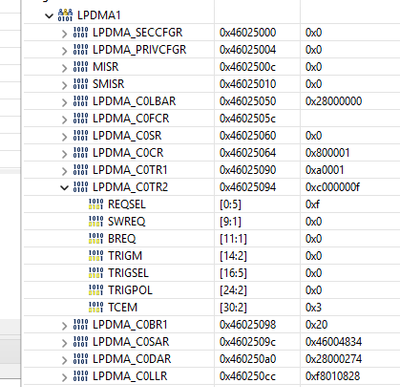Click the LPDMA_C0LLR value 0xf8010828

[x=332, y=376]
